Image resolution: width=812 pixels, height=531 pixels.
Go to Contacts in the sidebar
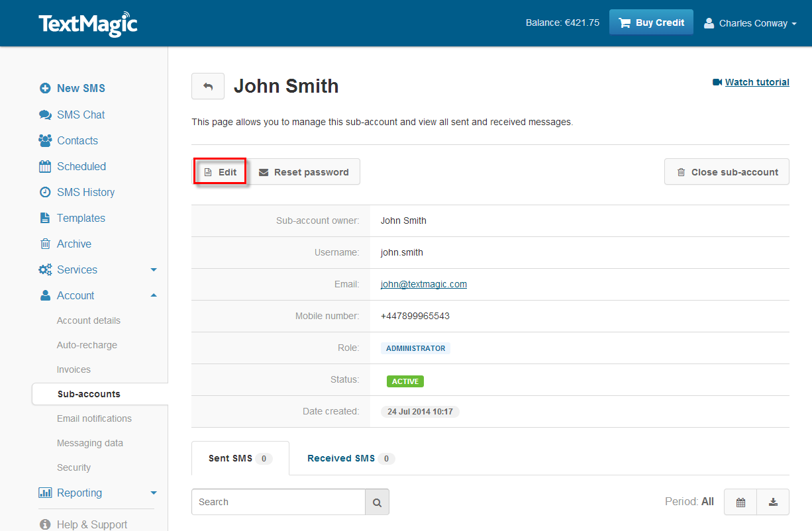(77, 140)
